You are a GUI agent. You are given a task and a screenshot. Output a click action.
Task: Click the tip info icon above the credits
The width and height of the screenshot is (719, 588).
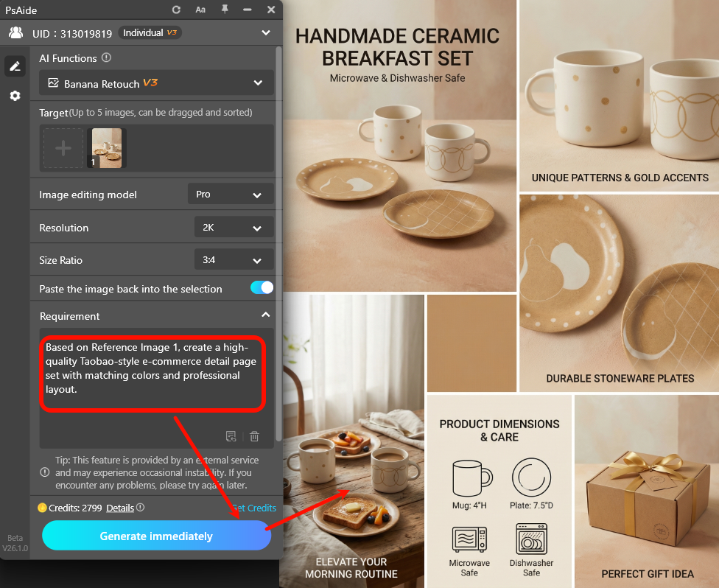(44, 472)
